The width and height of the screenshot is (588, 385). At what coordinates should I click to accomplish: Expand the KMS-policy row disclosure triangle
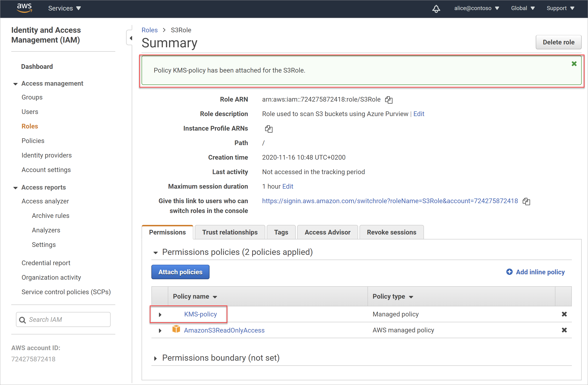pyautogui.click(x=159, y=314)
